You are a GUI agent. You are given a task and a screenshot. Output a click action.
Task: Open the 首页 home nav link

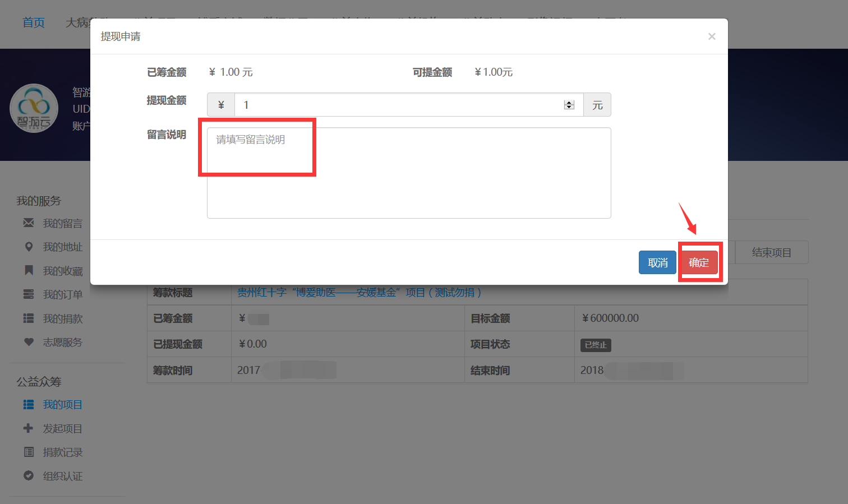pos(34,22)
